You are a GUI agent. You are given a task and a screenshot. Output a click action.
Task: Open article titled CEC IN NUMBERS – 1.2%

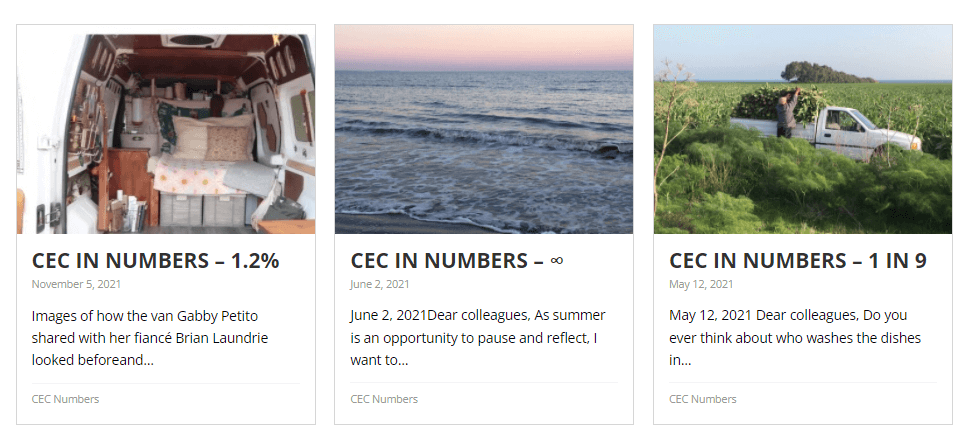pos(155,261)
